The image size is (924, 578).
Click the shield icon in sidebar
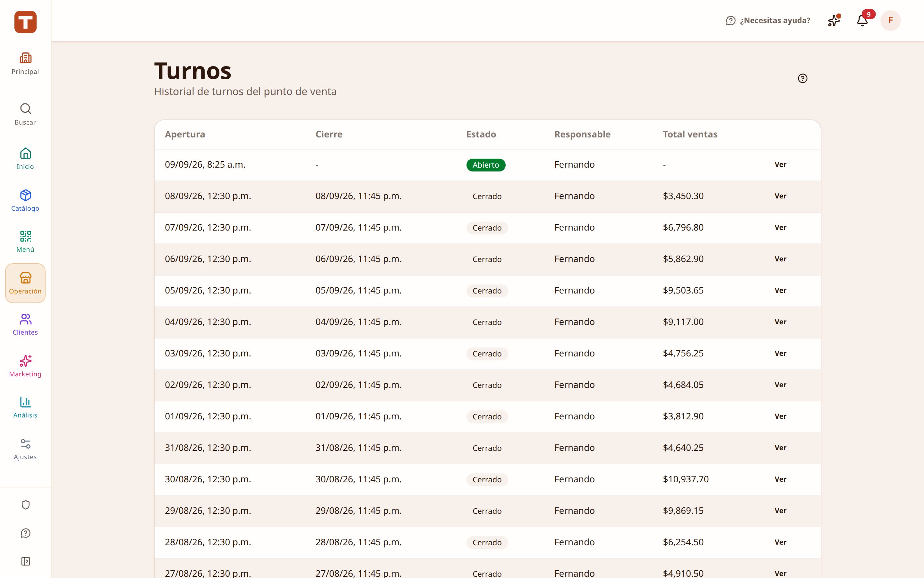point(26,505)
